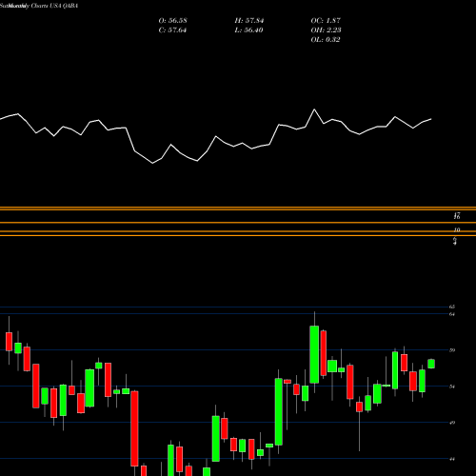Click the 64 price axis label
Viewport: 476px width, 476px height.
click(x=452, y=314)
